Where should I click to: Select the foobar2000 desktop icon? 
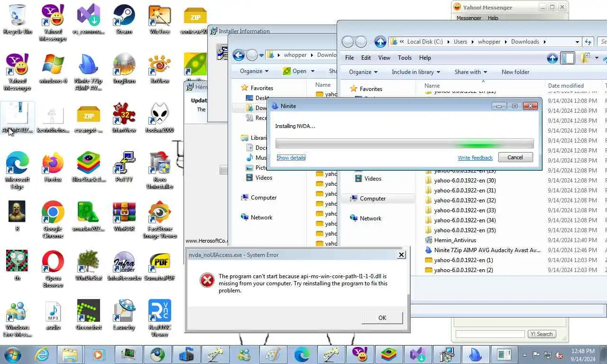[160, 118]
